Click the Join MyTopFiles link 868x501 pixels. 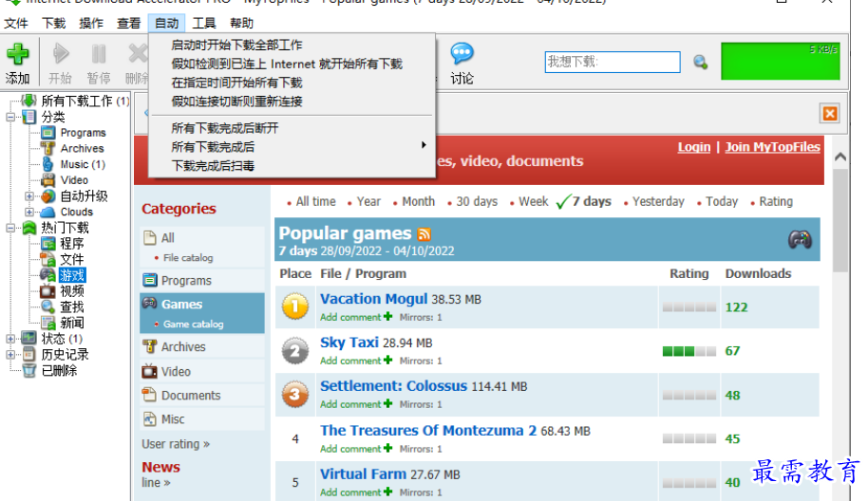click(x=772, y=147)
